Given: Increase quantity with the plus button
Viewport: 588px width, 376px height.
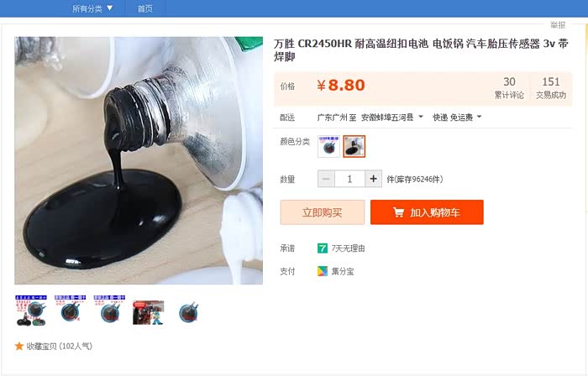Looking at the screenshot, I should pos(373,179).
